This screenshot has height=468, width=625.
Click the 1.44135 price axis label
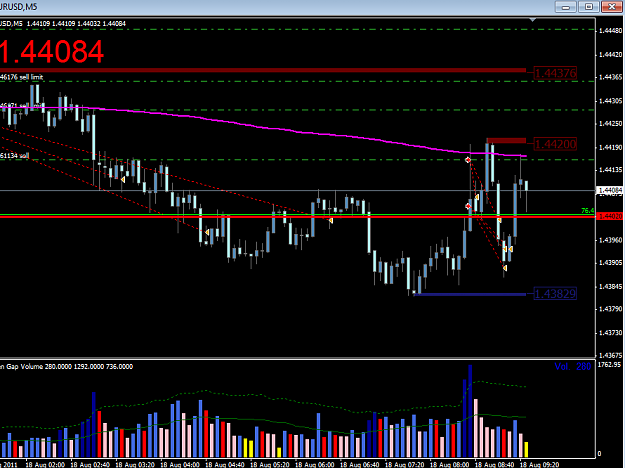click(611, 170)
